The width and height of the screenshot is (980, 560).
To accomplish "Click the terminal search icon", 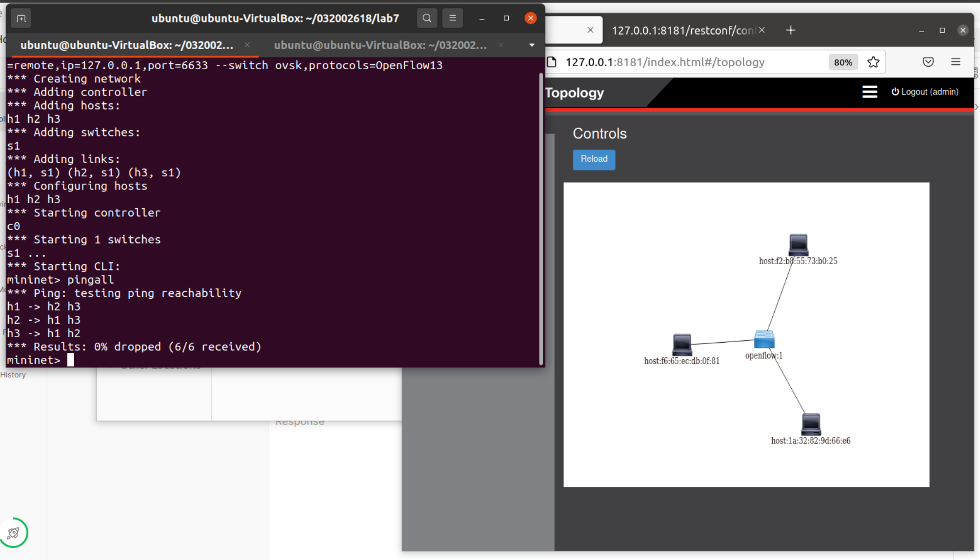I will coord(427,18).
